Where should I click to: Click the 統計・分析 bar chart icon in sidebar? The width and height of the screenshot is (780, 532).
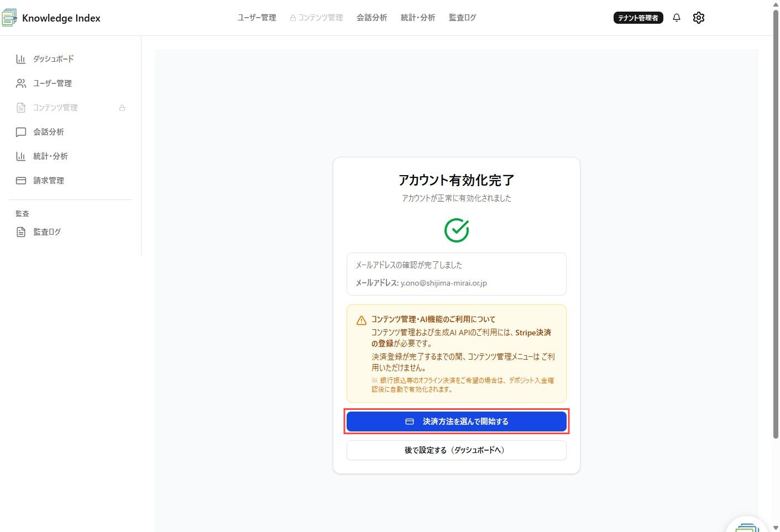pos(21,156)
